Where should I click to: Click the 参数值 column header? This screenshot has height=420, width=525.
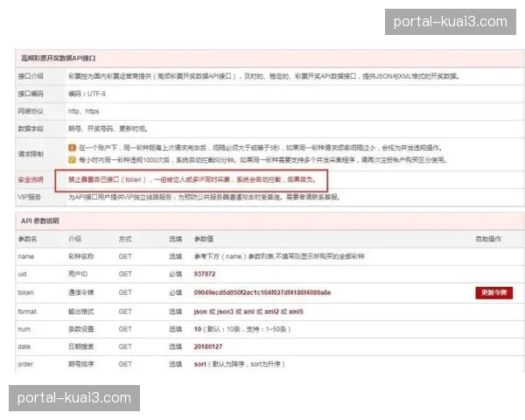point(204,239)
